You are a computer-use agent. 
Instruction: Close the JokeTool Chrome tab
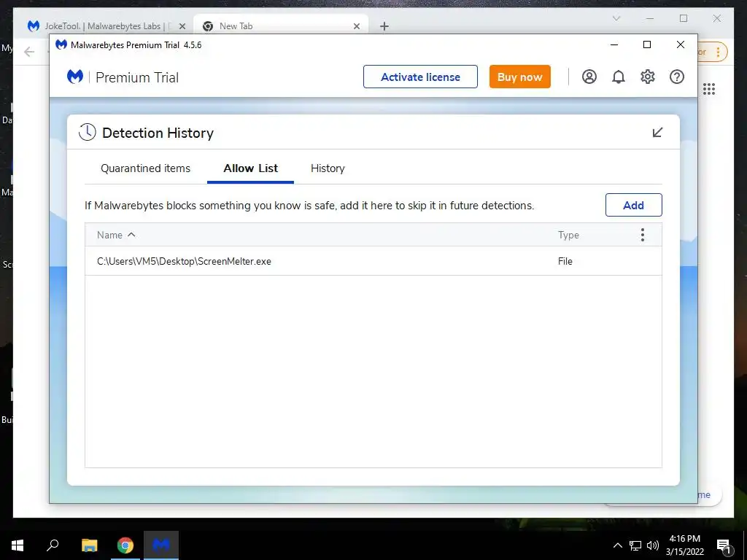point(182,27)
